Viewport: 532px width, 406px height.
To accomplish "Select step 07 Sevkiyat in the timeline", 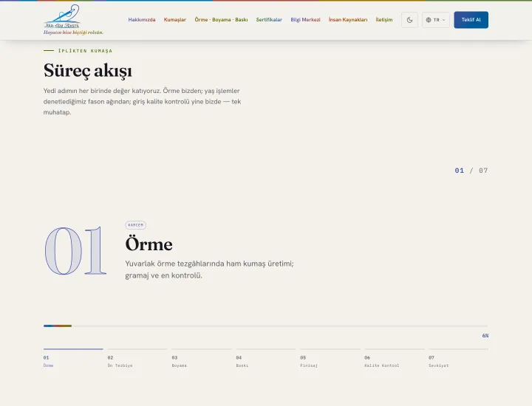I will point(458,359).
